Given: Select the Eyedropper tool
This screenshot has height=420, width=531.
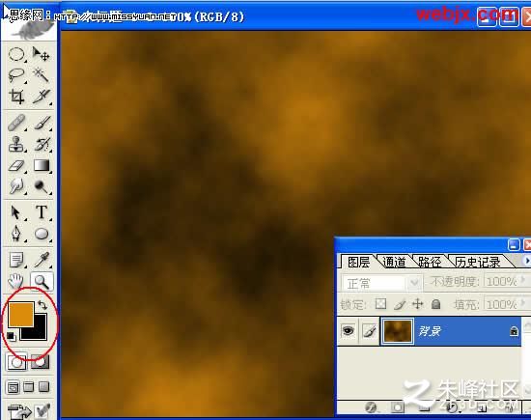Looking at the screenshot, I should point(42,260).
